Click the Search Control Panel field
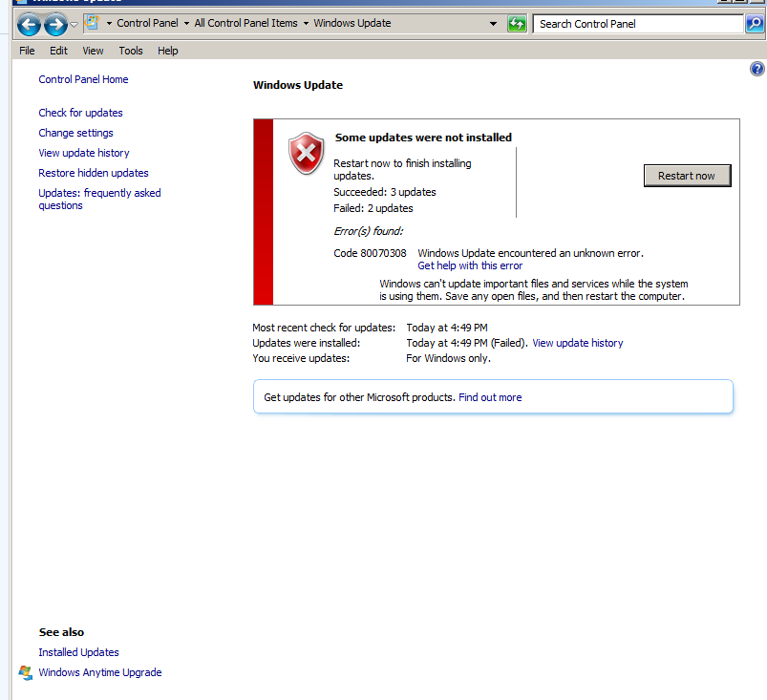This screenshot has height=700, width=767. click(x=638, y=24)
